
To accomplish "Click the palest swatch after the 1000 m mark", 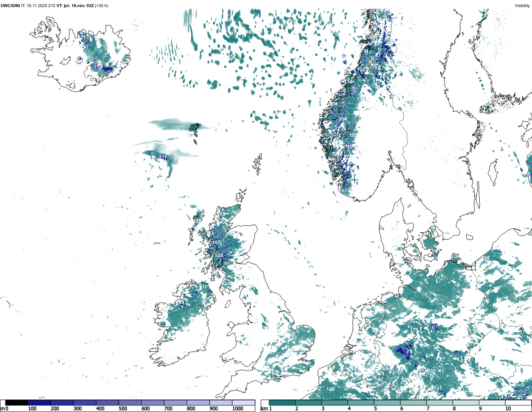I will click(x=244, y=402).
